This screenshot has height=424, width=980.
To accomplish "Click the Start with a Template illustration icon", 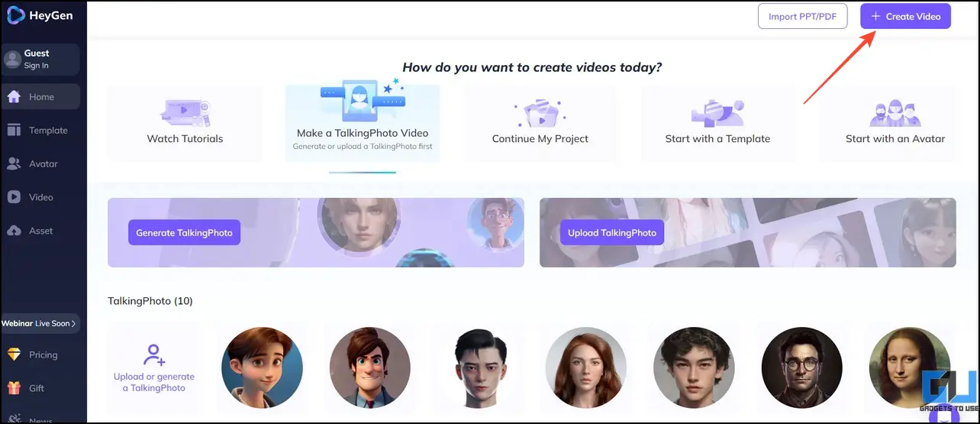I will point(717,112).
